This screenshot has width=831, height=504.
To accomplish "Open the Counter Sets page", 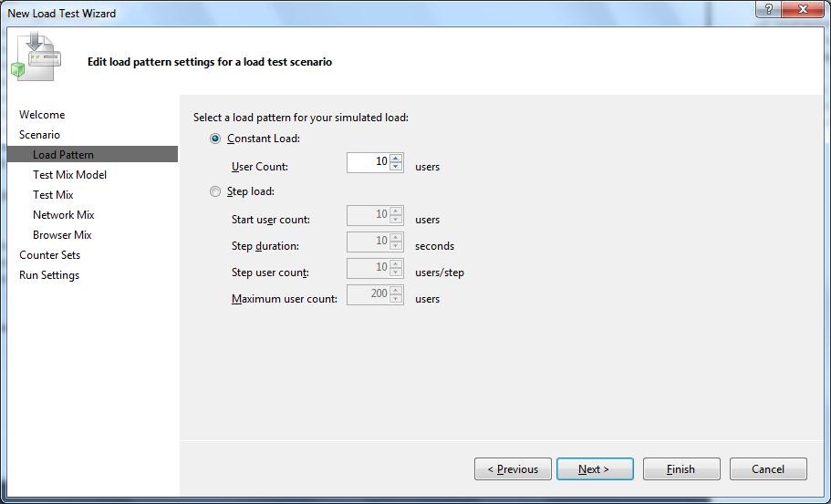I will pos(50,255).
